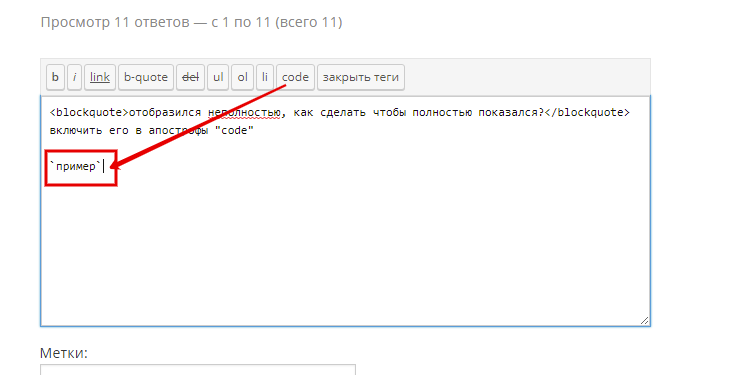Click the opening <blockquote> tag text
Image resolution: width=744 pixels, height=375 pixels.
point(89,112)
